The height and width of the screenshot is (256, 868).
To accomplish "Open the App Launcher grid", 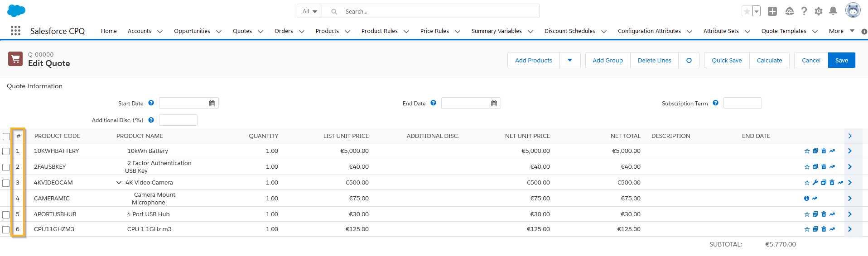I will click(15, 31).
